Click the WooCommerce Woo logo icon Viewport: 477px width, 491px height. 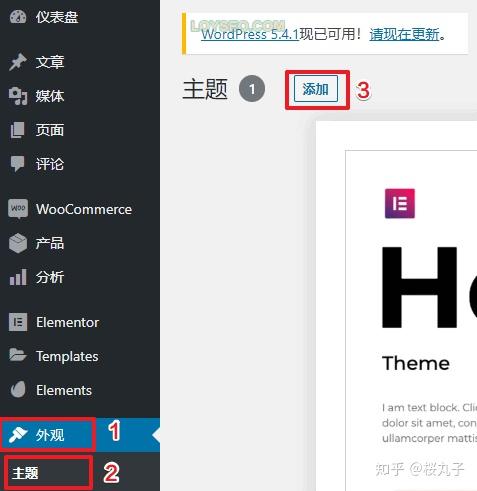click(18, 209)
